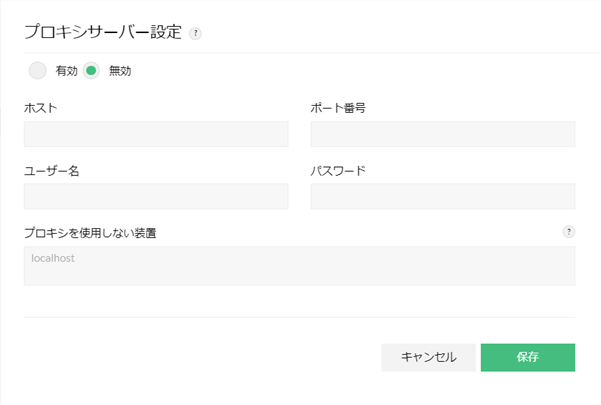Focus the ホスト input field

156,134
